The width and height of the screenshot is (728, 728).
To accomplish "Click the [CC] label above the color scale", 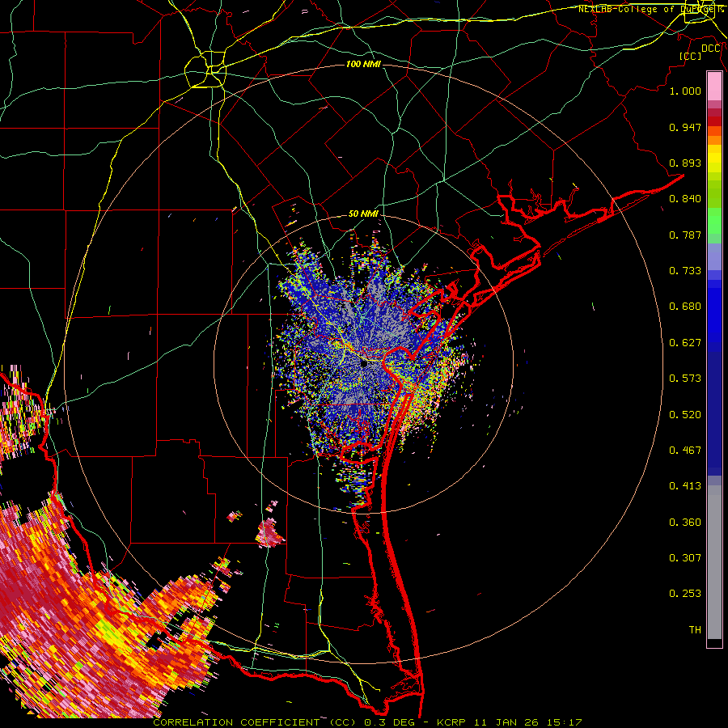I will [x=690, y=56].
